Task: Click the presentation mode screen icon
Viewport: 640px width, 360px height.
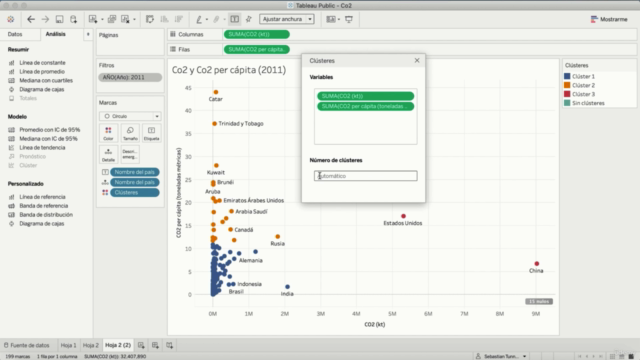Action: pos(349,19)
